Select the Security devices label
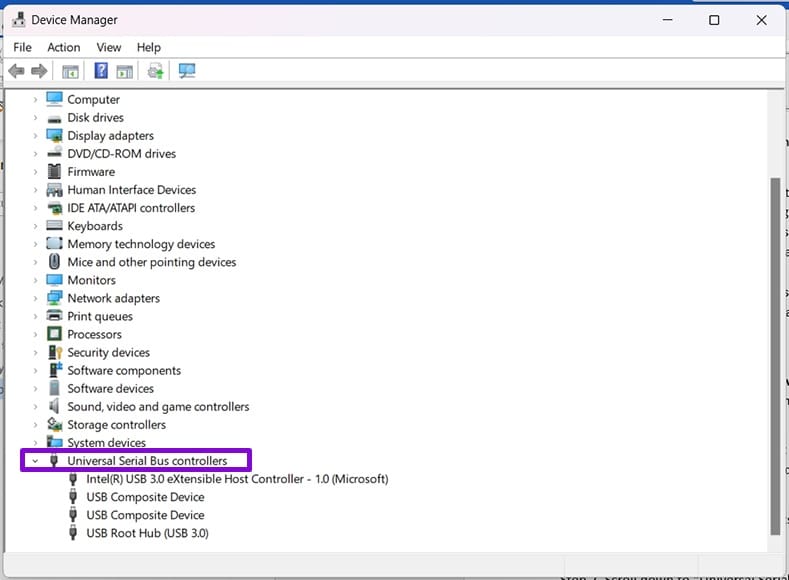The width and height of the screenshot is (789, 580). 108,352
